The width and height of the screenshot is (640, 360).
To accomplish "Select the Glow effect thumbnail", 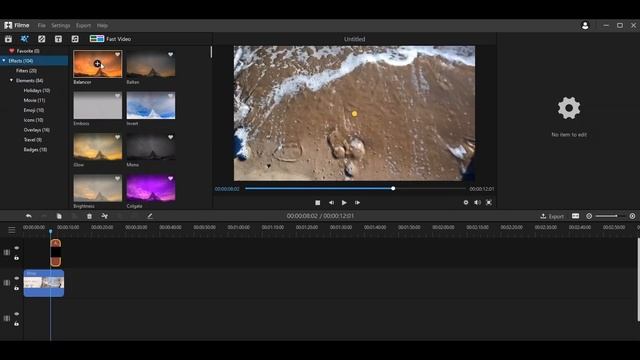I will (x=98, y=147).
